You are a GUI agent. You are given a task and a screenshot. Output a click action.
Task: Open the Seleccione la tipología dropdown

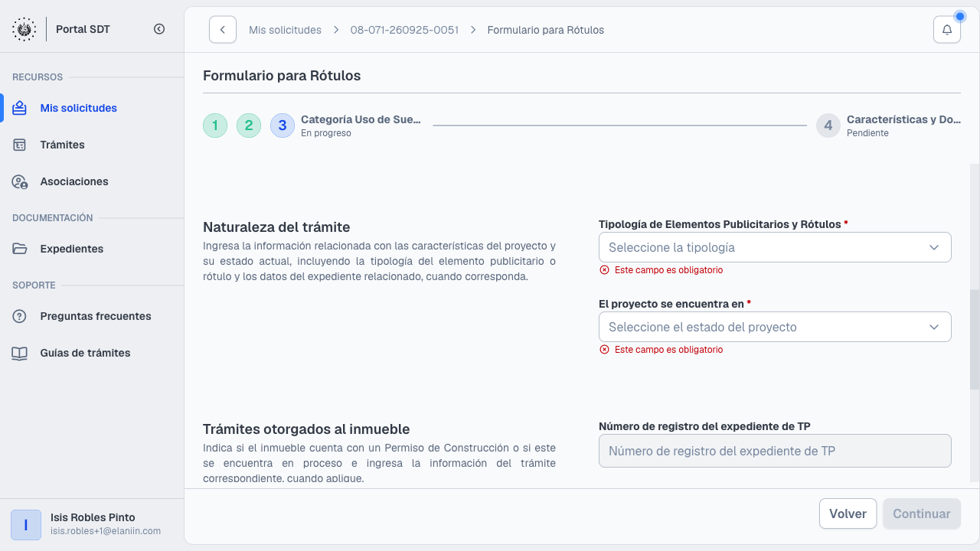pyautogui.click(x=775, y=247)
